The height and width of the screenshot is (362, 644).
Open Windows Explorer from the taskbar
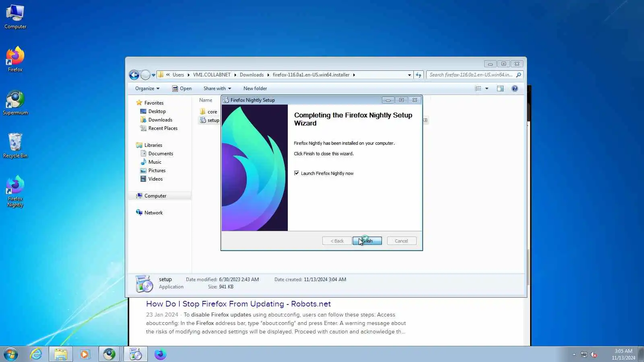[x=61, y=354]
